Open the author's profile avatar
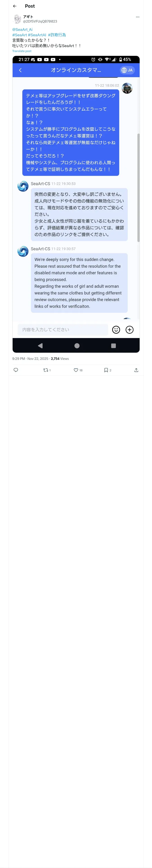Screen dimensions: 152x868 (17, 19)
